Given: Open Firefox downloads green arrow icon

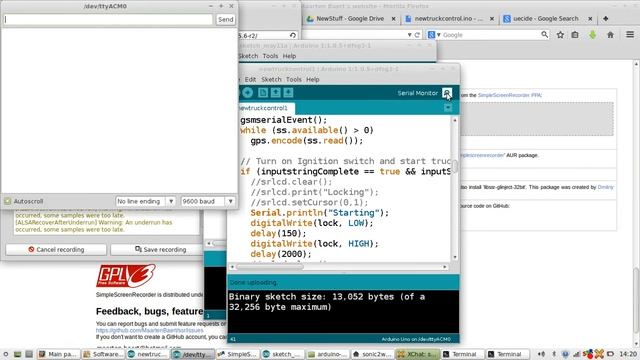Looking at the screenshot, I should point(592,35).
